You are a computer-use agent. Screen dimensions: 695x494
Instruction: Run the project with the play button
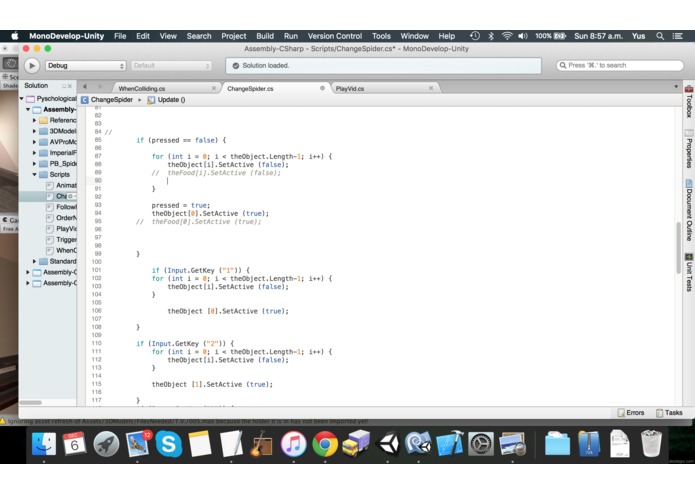coord(31,66)
